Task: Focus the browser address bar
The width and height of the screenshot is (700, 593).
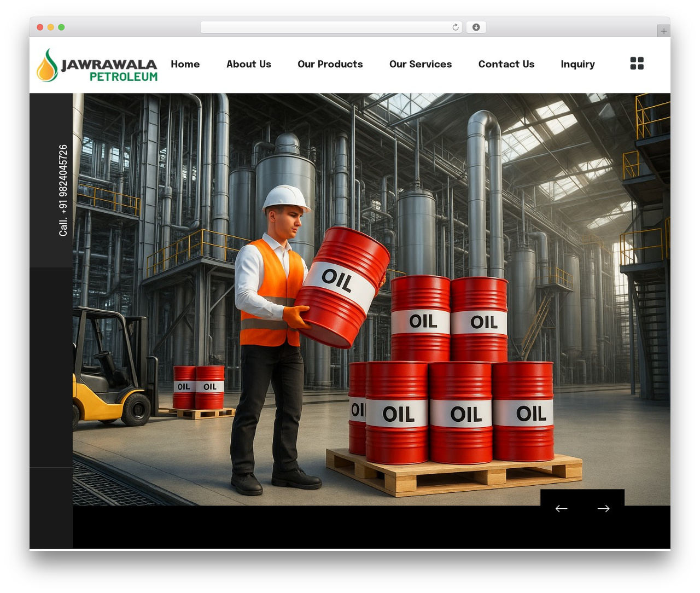Action: click(x=331, y=27)
